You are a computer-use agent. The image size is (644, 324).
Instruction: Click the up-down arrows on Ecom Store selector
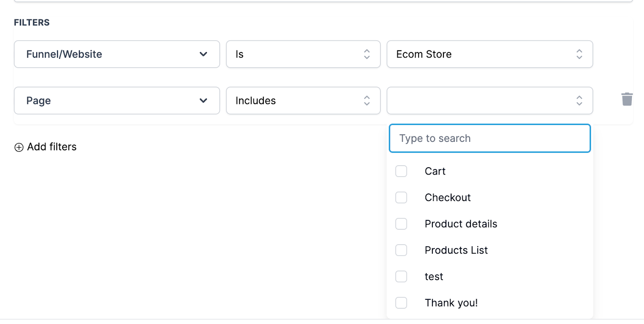click(579, 54)
